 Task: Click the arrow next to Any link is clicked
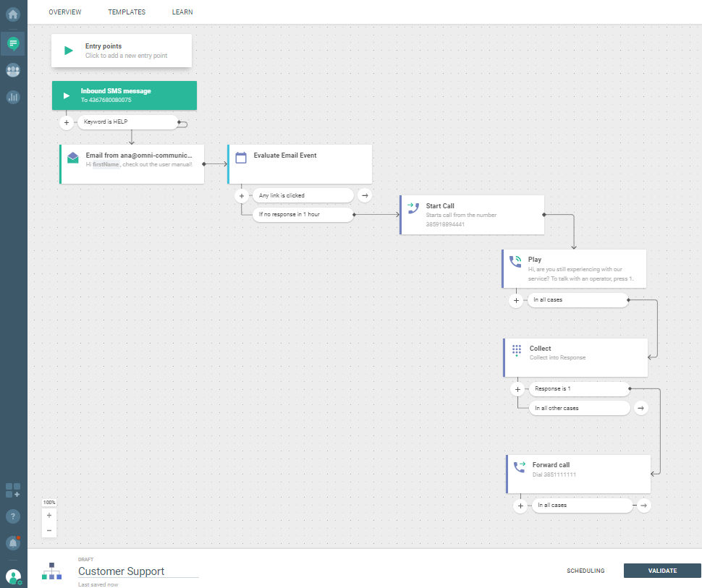click(365, 195)
